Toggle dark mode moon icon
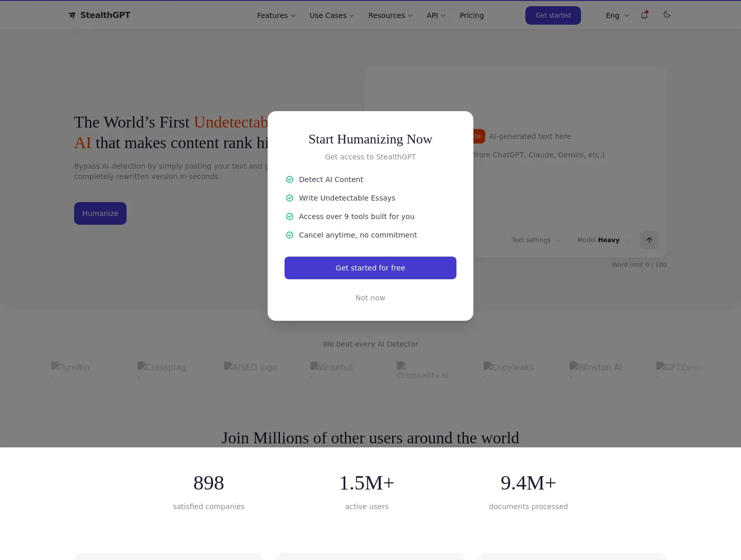The width and height of the screenshot is (741, 560). click(x=667, y=14)
